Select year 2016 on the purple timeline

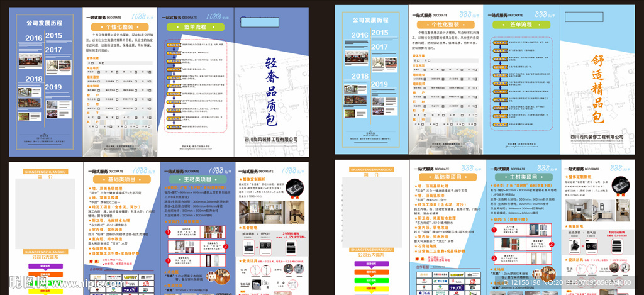[34, 38]
